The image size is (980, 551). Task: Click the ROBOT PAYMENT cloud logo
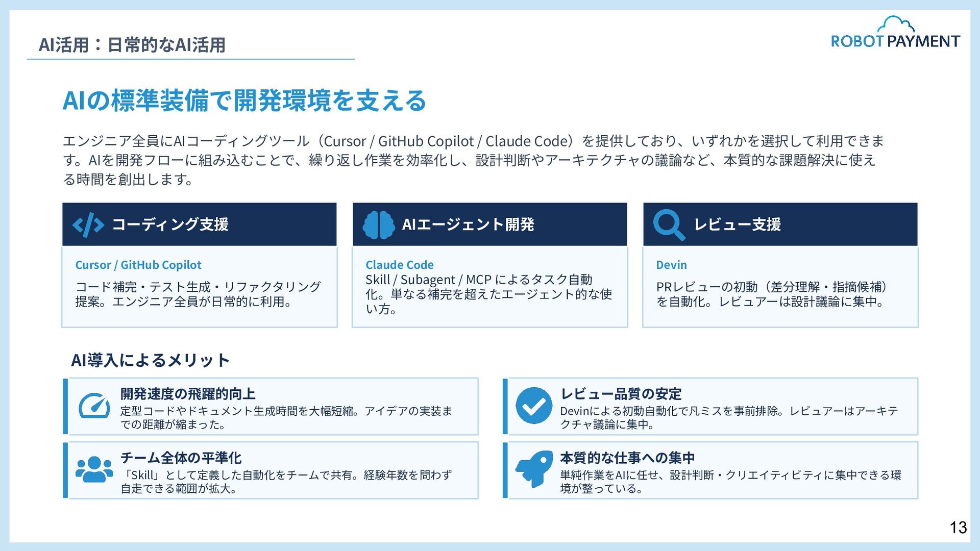click(x=895, y=33)
